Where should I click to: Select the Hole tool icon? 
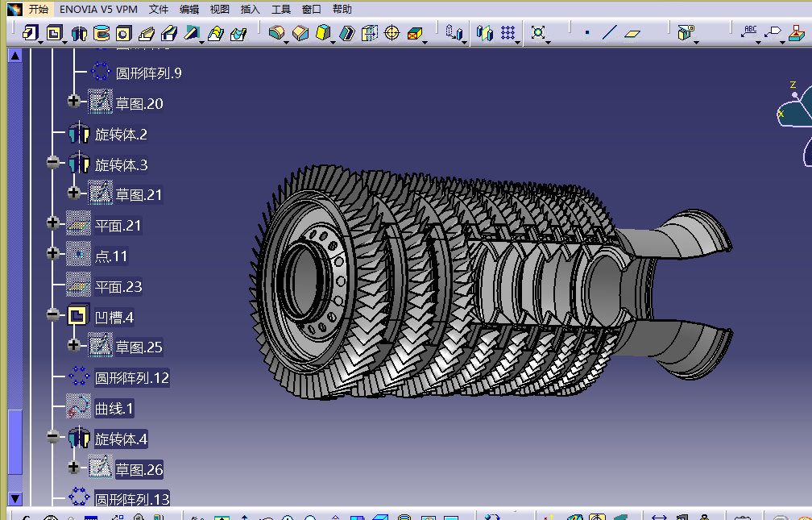click(124, 33)
